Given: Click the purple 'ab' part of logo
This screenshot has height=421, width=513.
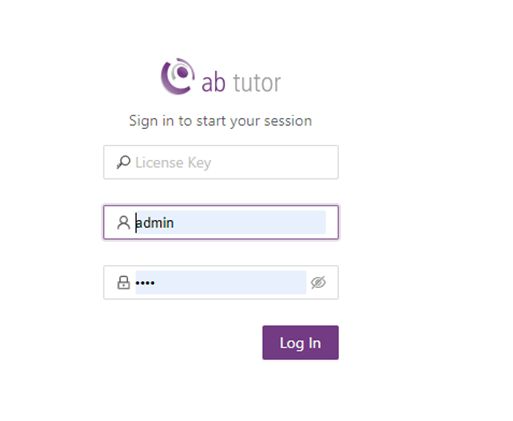Looking at the screenshot, I should pyautogui.click(x=214, y=83).
